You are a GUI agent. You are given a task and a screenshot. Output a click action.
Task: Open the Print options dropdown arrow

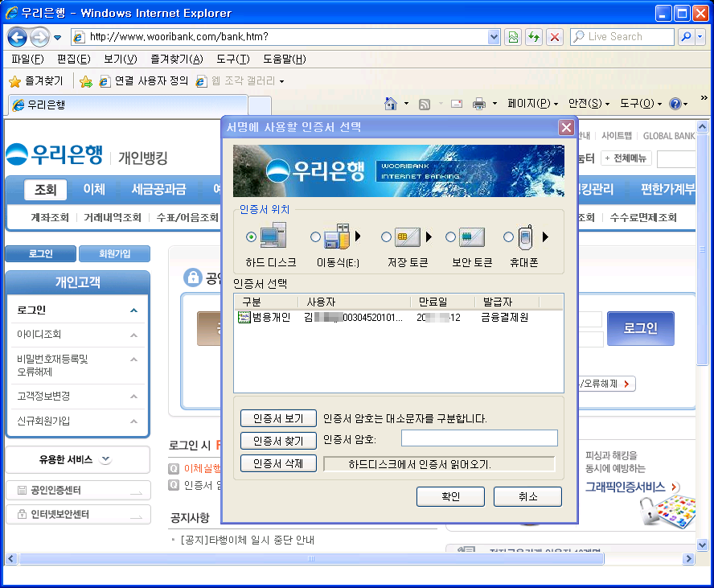click(x=495, y=105)
